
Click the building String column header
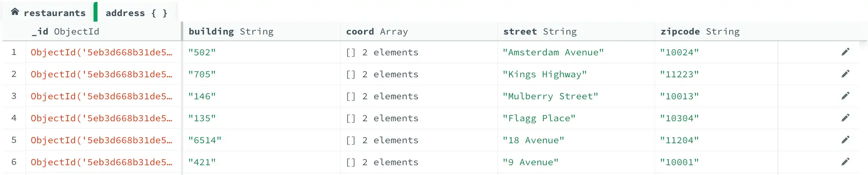[x=231, y=31]
